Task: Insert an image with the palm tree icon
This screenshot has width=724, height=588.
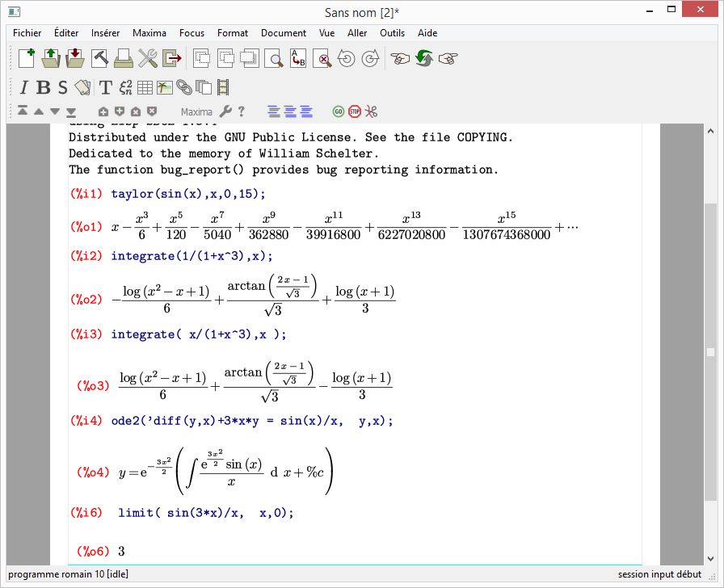Action: click(163, 86)
